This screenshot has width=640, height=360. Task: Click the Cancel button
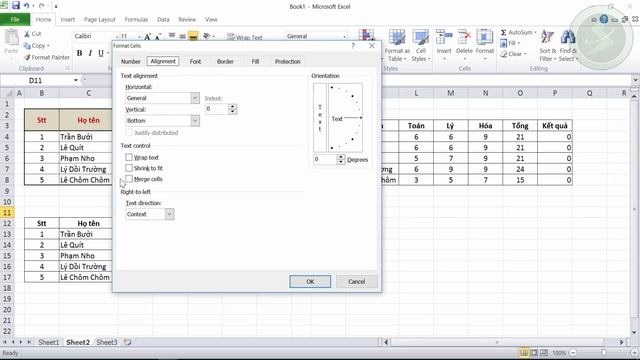pyautogui.click(x=356, y=281)
